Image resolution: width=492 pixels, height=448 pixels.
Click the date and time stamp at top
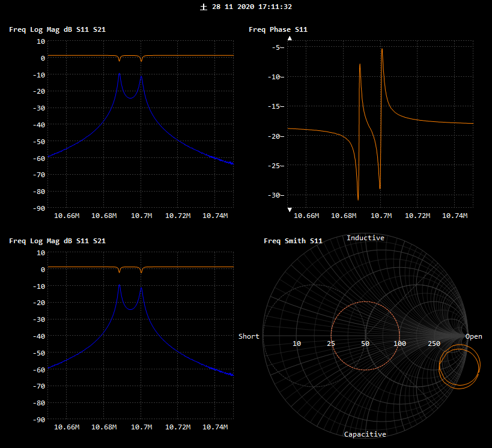(246, 7)
